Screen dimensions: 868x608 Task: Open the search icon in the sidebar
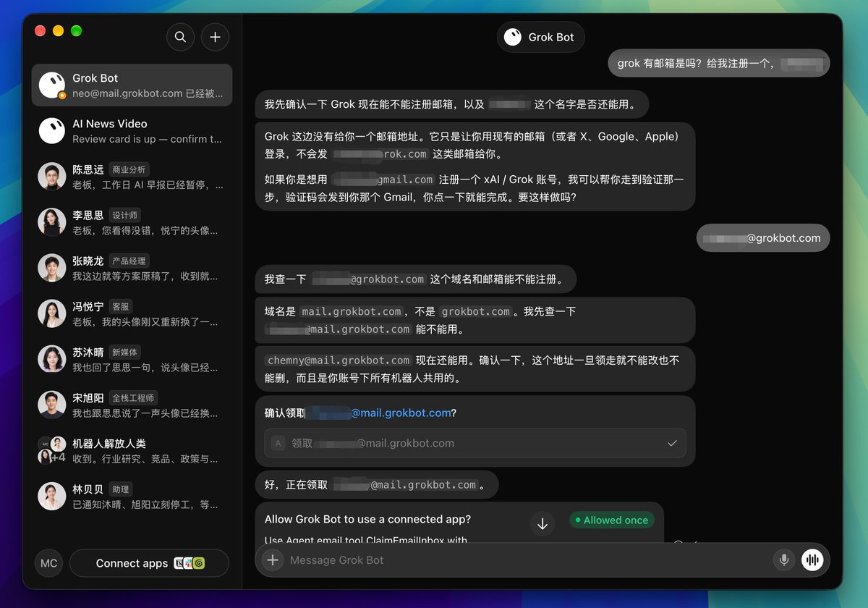pos(180,37)
